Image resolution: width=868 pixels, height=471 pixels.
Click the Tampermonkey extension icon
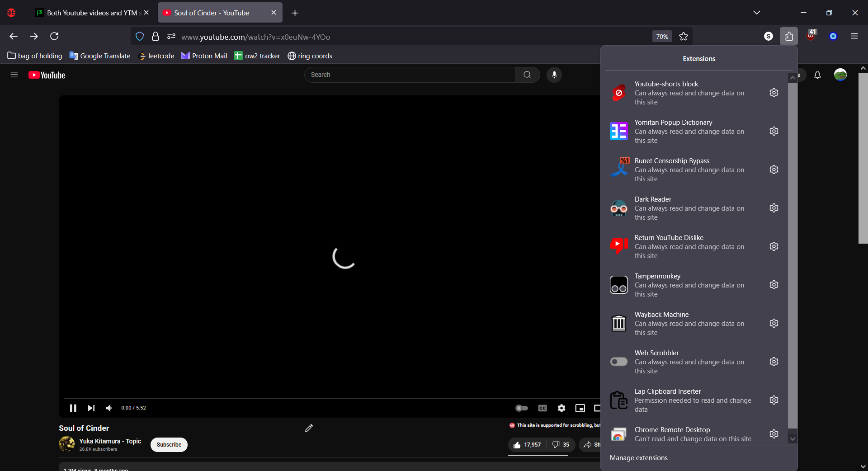[618, 285]
